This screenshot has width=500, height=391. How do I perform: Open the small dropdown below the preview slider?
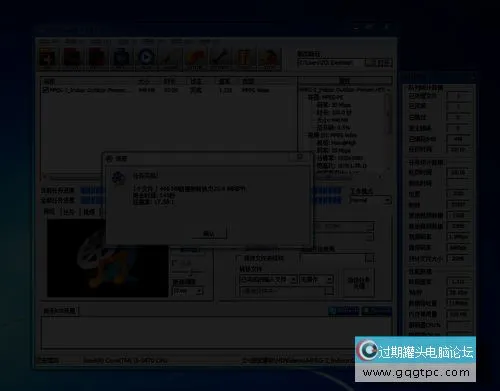pos(187,291)
